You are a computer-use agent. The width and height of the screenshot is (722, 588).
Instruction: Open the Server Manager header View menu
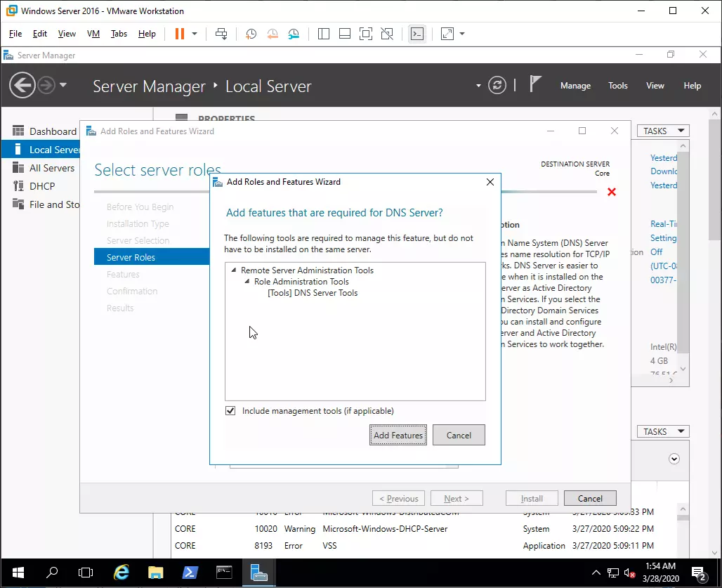coord(655,86)
